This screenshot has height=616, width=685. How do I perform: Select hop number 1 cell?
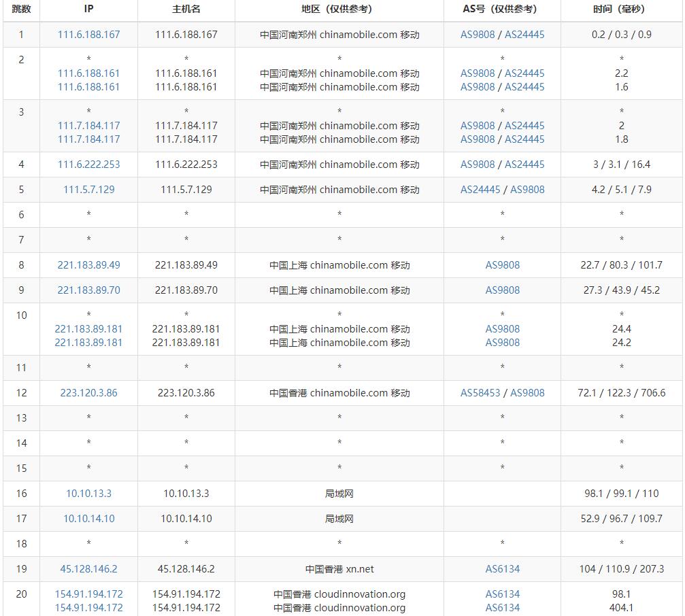point(21,35)
